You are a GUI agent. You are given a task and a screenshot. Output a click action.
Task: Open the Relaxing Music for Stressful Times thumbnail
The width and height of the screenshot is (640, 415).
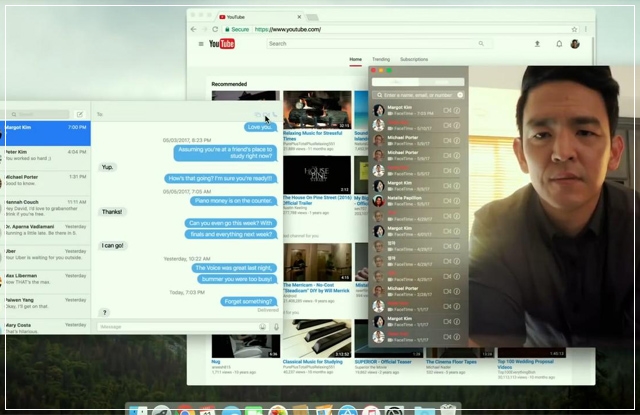click(317, 110)
